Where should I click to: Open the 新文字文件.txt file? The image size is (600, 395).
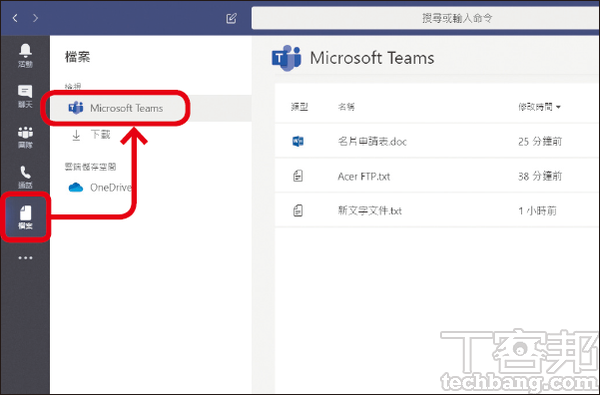point(370,211)
